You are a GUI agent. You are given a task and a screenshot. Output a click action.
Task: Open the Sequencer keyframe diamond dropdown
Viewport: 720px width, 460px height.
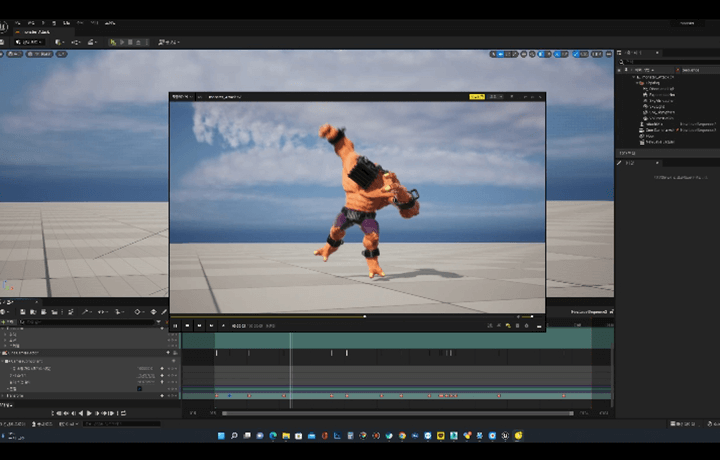pyautogui.click(x=138, y=312)
